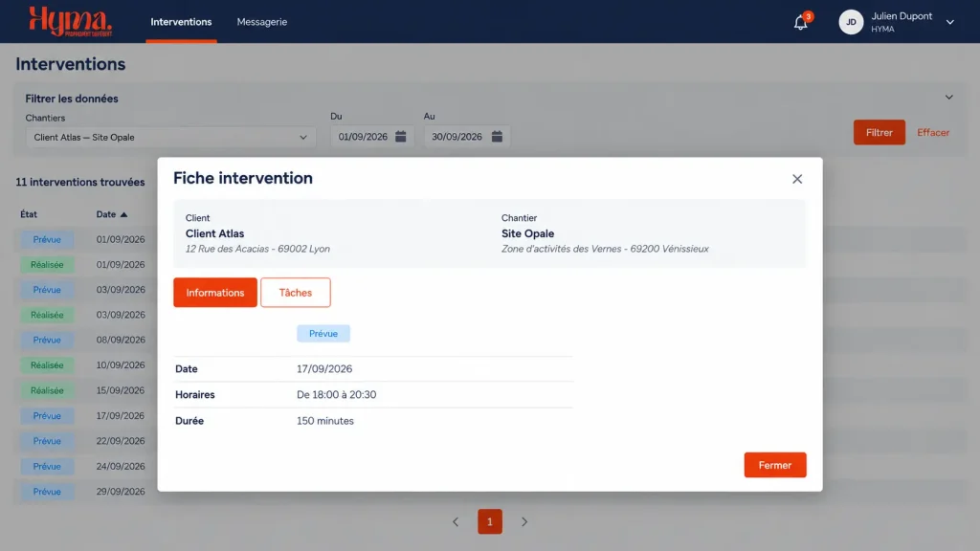This screenshot has width=980, height=551.
Task: Collapse the Filtrer les données panel
Action: click(x=948, y=98)
